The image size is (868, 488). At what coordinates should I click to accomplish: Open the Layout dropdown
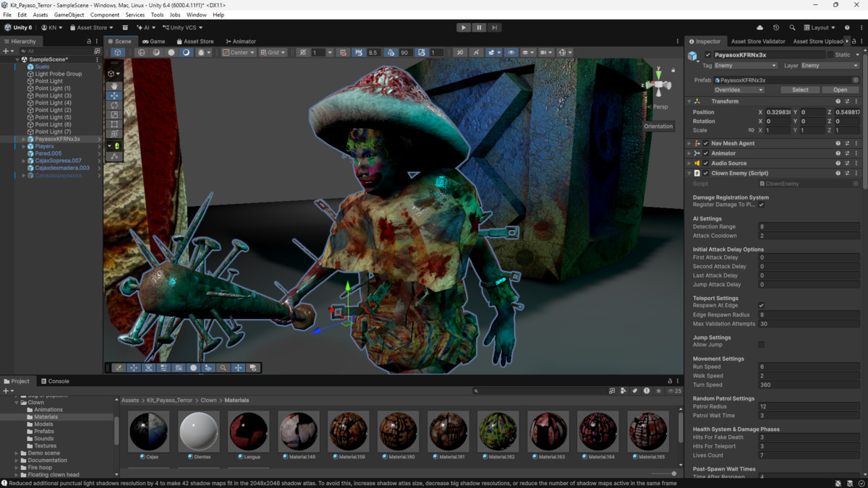click(x=820, y=27)
